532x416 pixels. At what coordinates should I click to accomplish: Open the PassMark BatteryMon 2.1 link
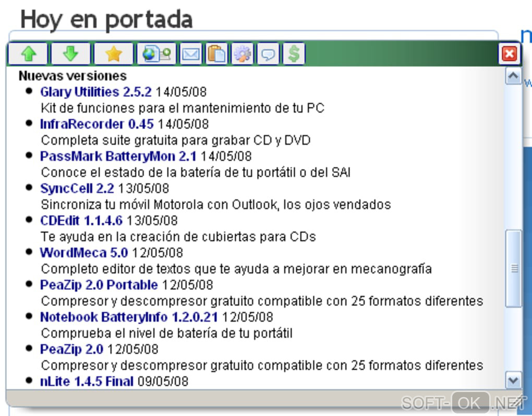118,156
